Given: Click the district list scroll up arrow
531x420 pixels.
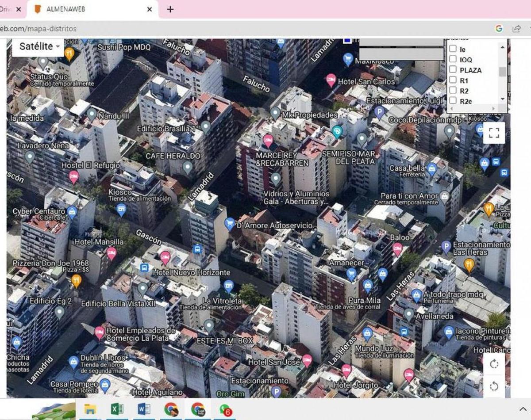Looking at the screenshot, I should 502,47.
